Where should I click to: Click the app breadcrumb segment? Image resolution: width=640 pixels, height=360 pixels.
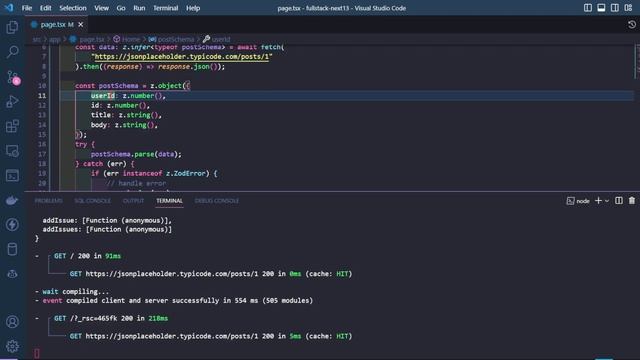[55, 39]
